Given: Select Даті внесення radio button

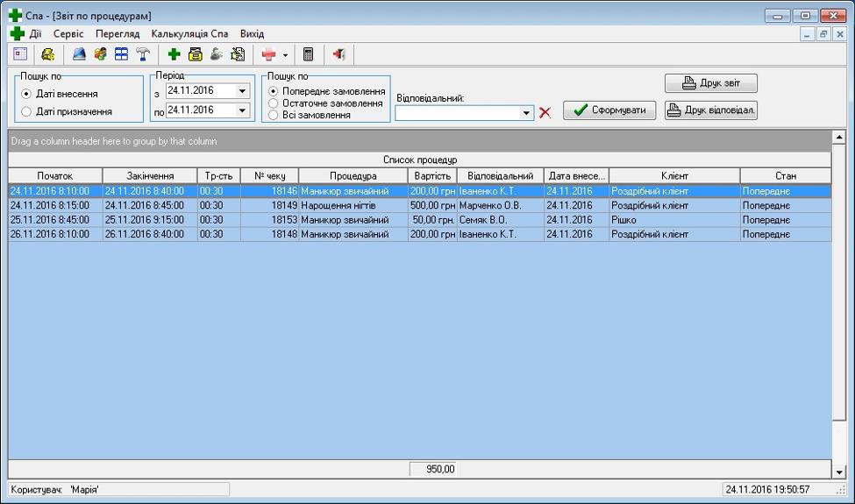Looking at the screenshot, I should (x=26, y=94).
